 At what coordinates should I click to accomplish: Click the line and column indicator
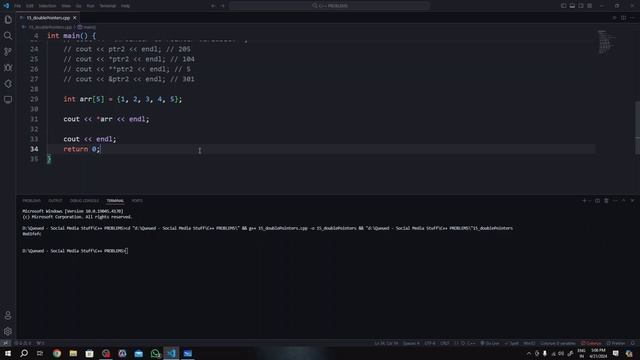pyautogui.click(x=386, y=343)
